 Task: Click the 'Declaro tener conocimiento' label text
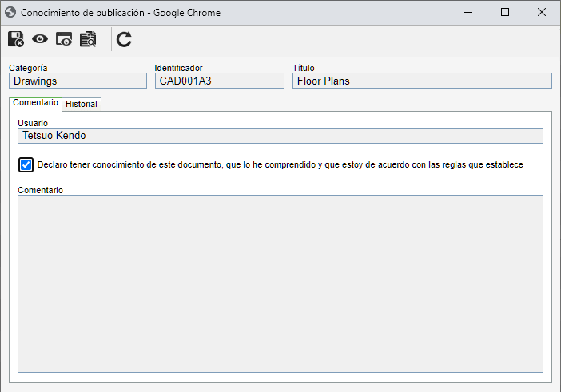tap(280, 164)
